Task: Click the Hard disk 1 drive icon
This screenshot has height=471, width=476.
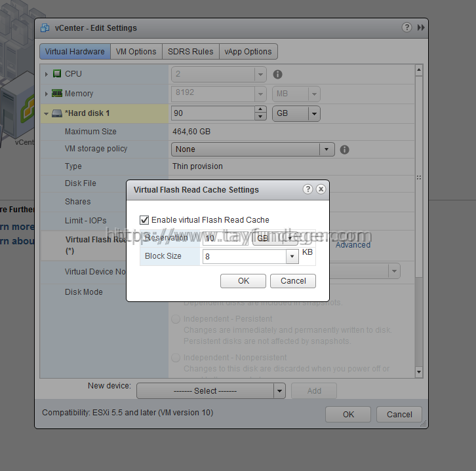Action: 57,113
